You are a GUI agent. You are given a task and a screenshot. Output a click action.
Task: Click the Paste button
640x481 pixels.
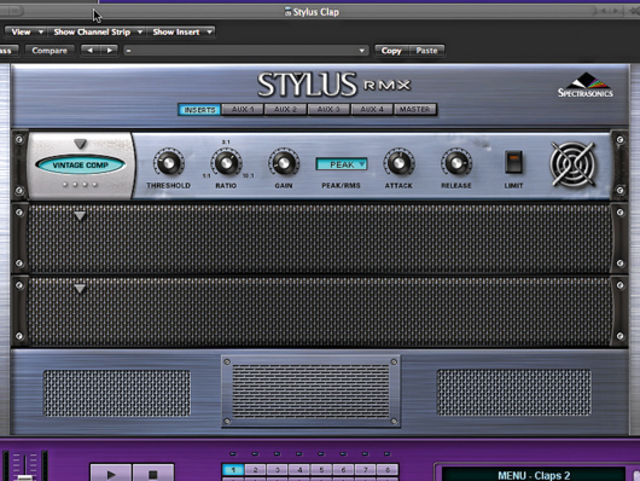[427, 51]
